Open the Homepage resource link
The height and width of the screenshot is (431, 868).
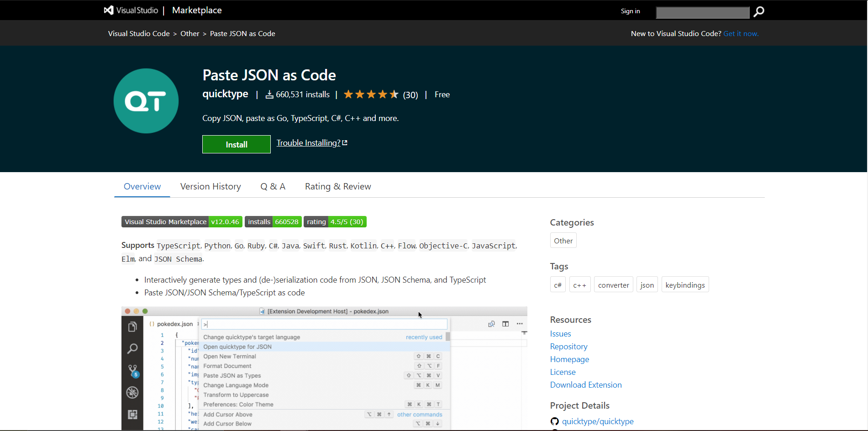(569, 359)
